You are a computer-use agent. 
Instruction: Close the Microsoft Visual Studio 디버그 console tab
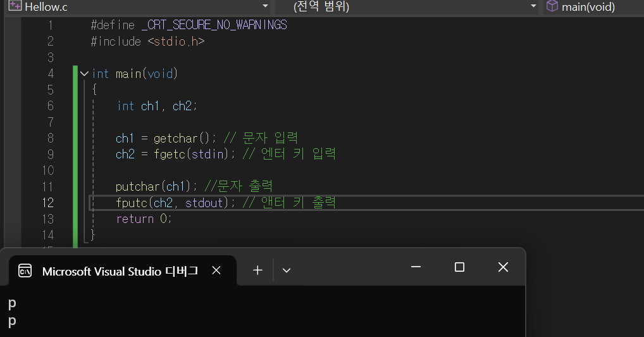pos(216,270)
